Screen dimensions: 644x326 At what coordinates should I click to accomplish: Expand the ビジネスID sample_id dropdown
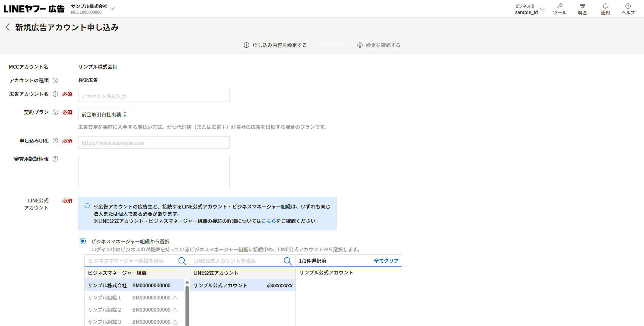[542, 9]
